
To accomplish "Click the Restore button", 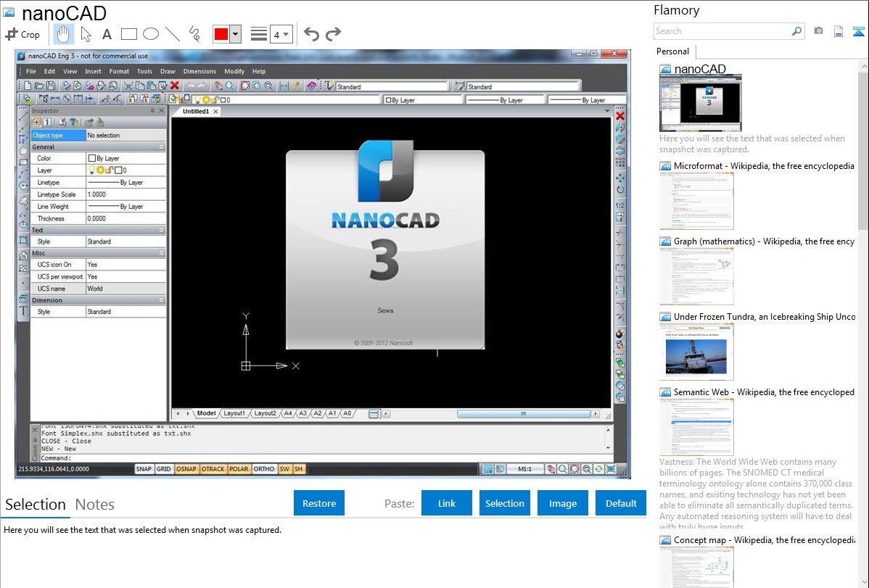I will (319, 503).
